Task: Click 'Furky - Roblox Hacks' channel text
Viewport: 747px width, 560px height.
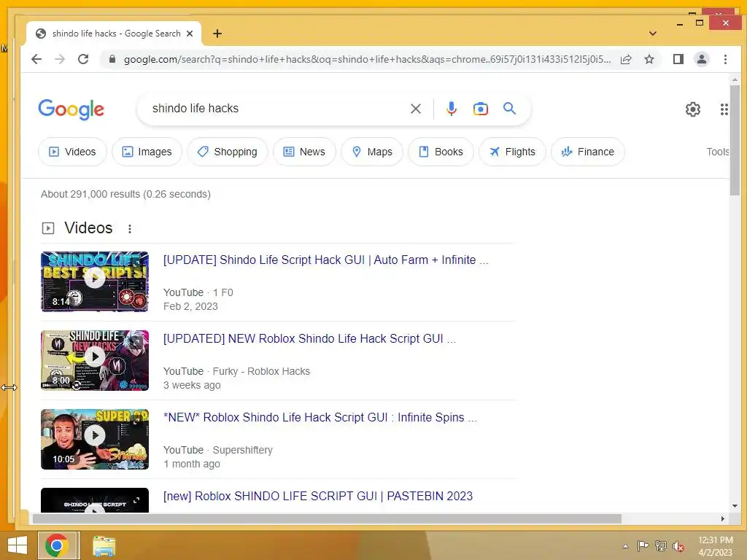Action: coord(261,371)
